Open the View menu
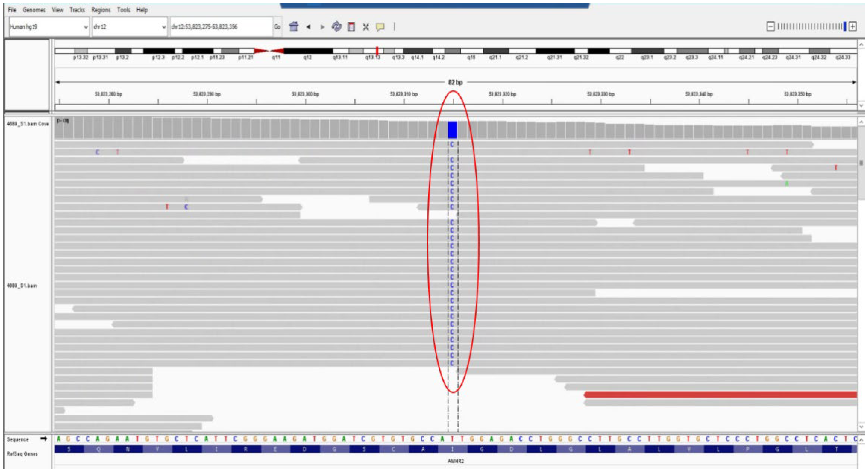The width and height of the screenshot is (868, 472). click(58, 10)
